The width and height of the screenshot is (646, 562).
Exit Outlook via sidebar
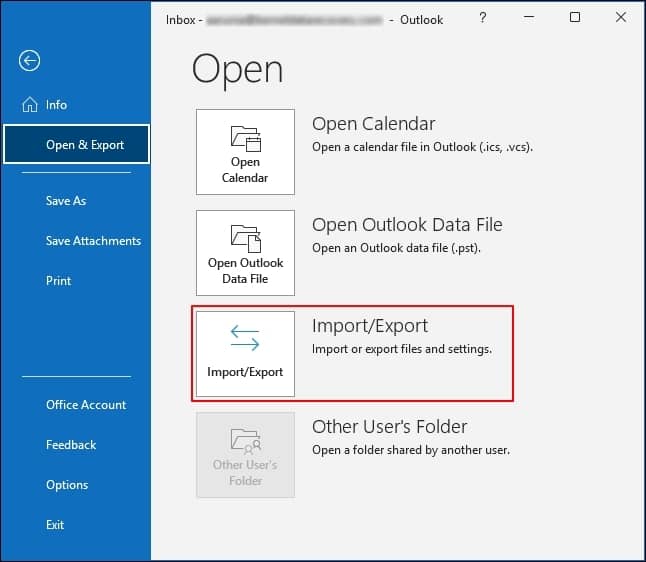point(55,525)
